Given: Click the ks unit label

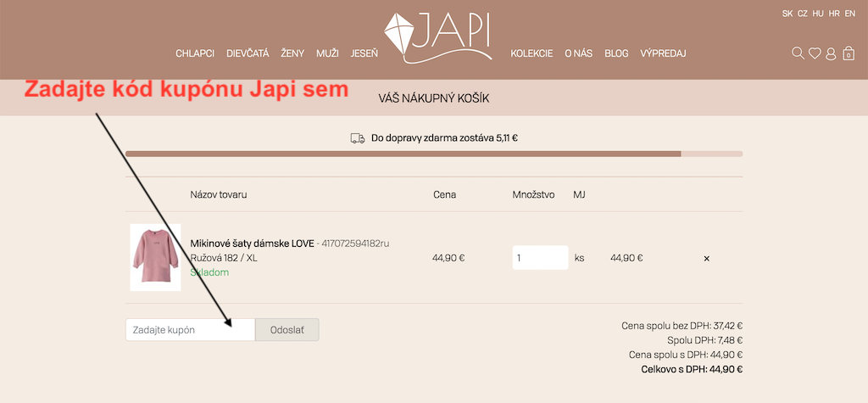Looking at the screenshot, I should pyautogui.click(x=579, y=258).
